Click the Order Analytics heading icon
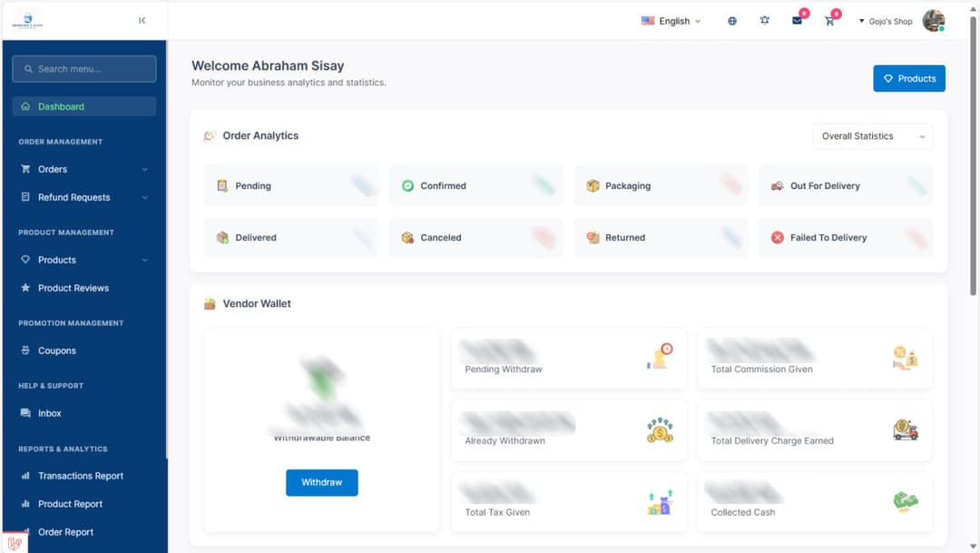 pyautogui.click(x=210, y=135)
